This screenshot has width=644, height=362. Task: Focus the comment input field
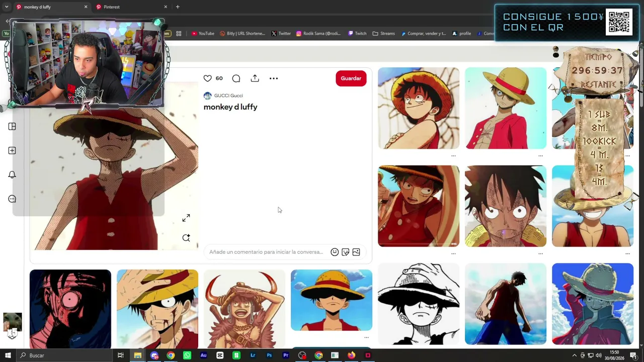tap(266, 252)
